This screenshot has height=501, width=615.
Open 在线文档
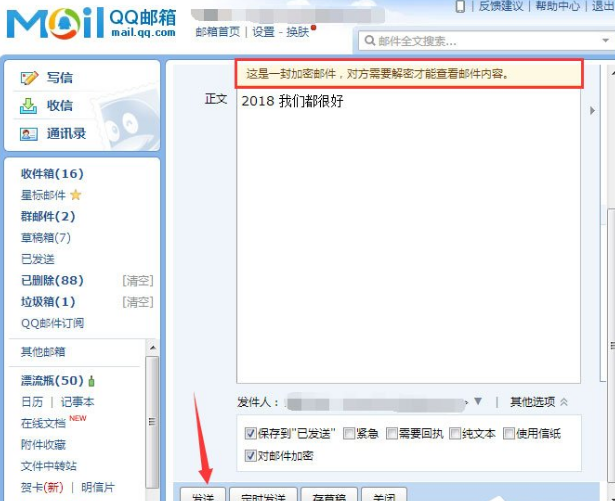tap(43, 423)
